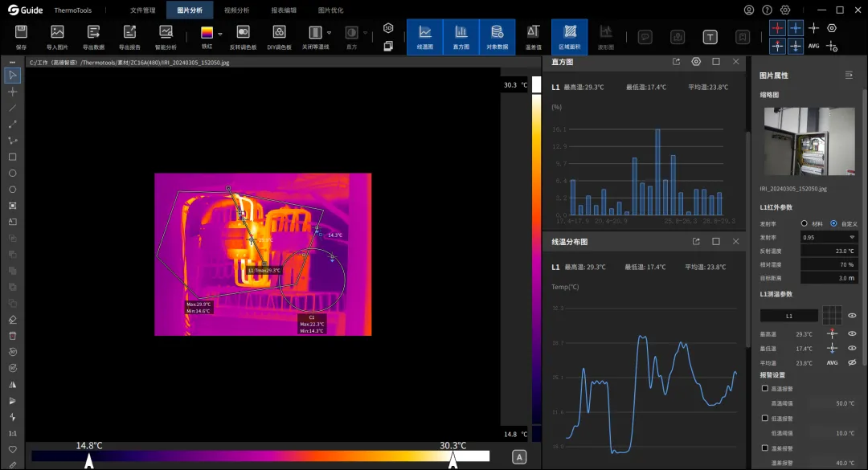The width and height of the screenshot is (868, 470).
Task: Toggle the 3D view cube icon
Action: (388, 27)
